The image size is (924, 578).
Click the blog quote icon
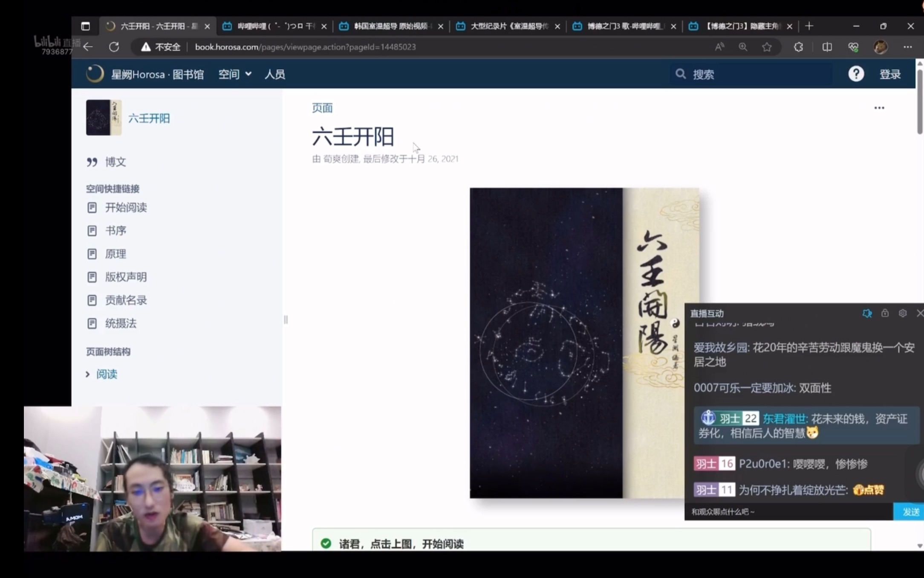[92, 162]
